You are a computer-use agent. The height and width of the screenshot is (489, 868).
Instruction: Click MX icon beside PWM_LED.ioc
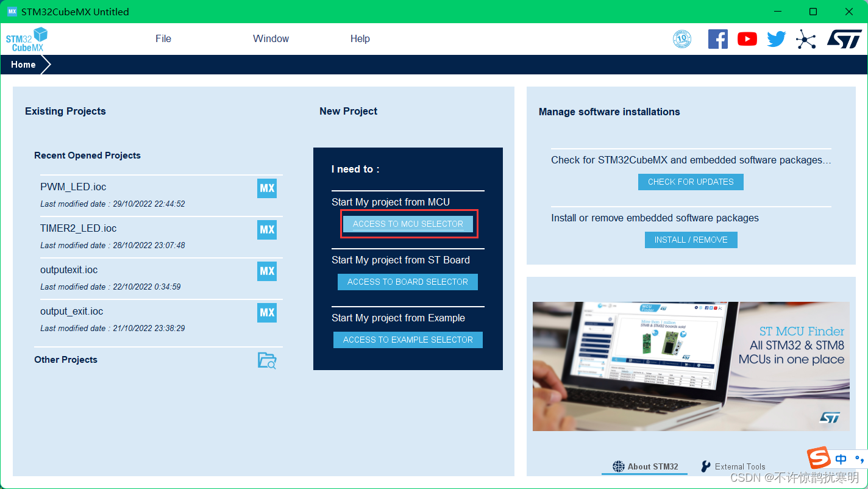(267, 188)
